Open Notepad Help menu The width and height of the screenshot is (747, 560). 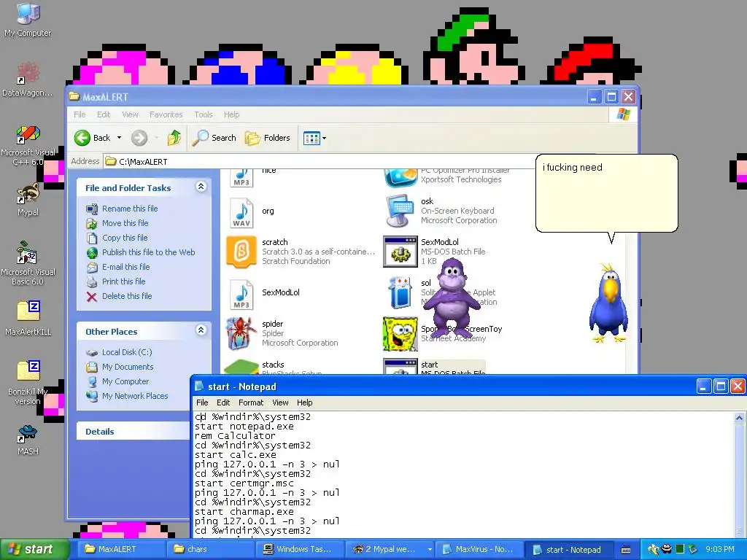point(304,402)
